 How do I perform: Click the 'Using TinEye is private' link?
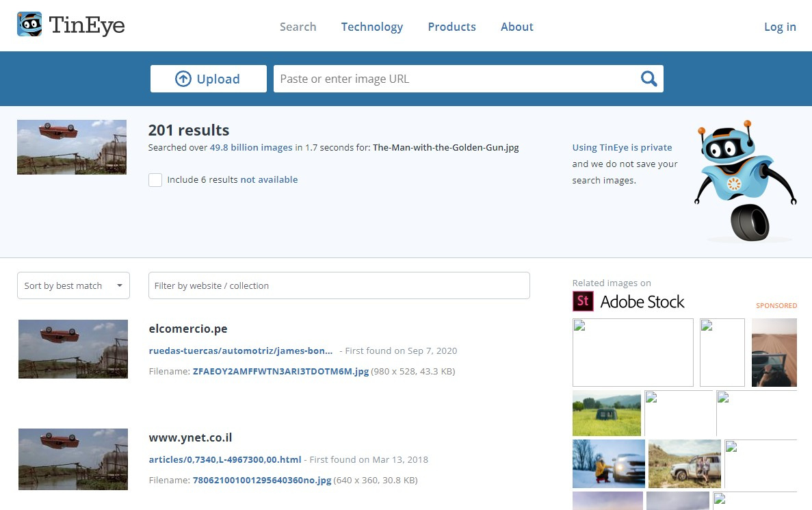pos(622,147)
